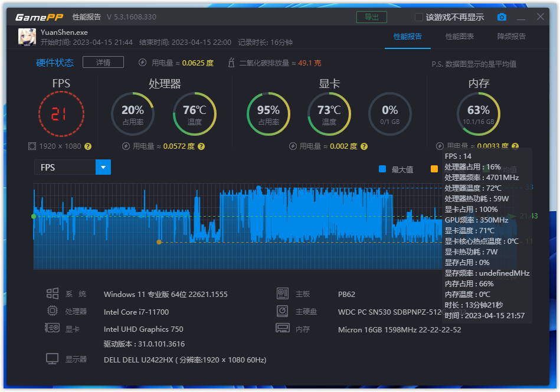The width and height of the screenshot is (560, 392).
Task: Click the memory module icon beside 内存
Action: (283, 328)
